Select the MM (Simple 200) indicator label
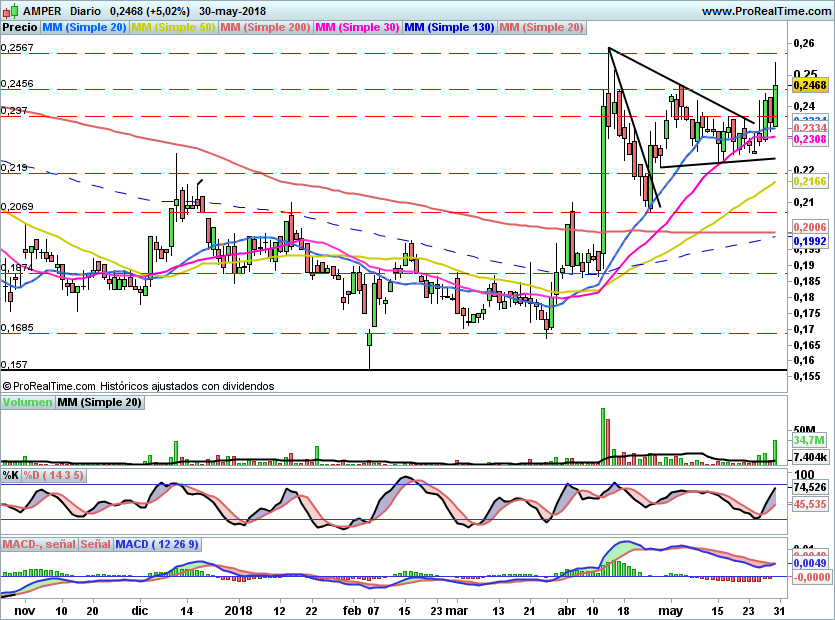This screenshot has height=620, width=835. pyautogui.click(x=264, y=27)
